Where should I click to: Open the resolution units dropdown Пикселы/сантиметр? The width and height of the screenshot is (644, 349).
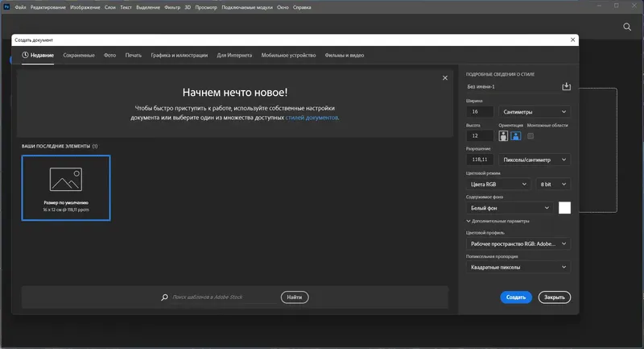click(x=535, y=160)
